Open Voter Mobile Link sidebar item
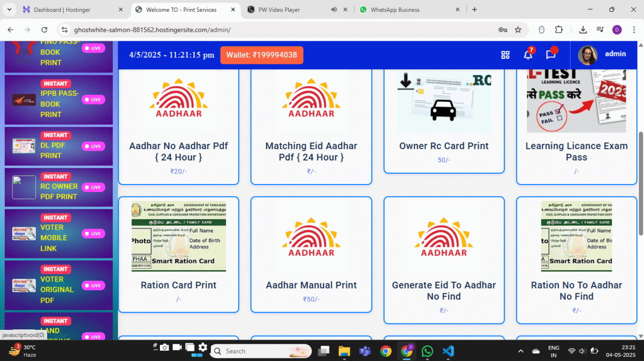This screenshot has width=644, height=361. tap(58, 233)
